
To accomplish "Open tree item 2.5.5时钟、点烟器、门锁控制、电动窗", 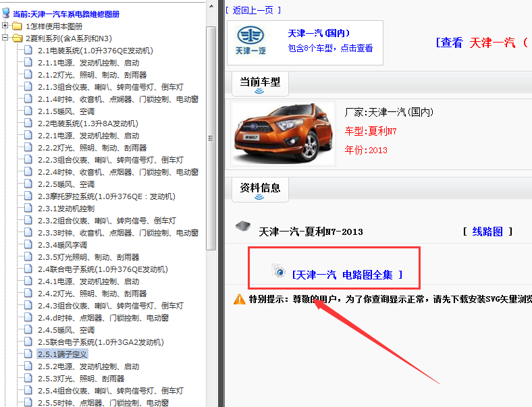I will (103, 403).
